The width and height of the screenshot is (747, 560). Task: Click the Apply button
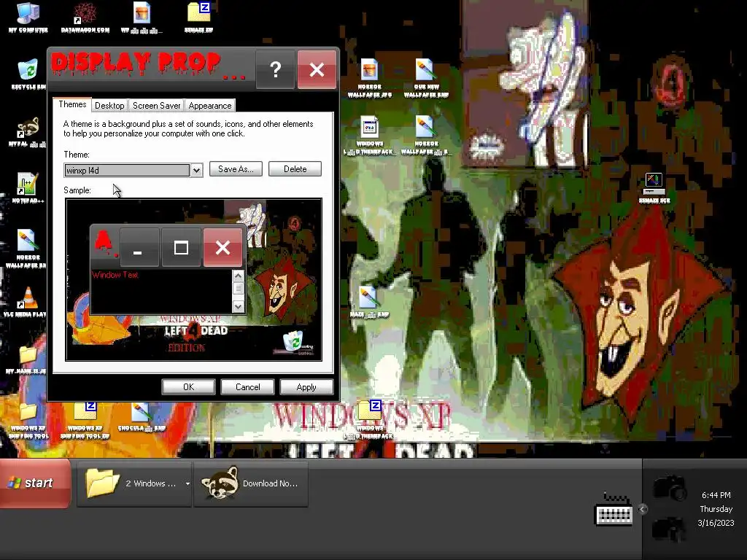[x=306, y=386]
